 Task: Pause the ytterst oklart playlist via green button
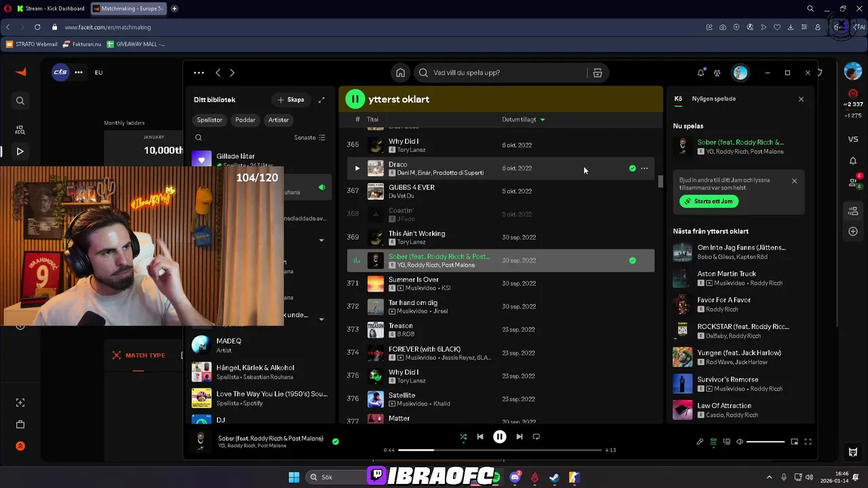click(355, 99)
